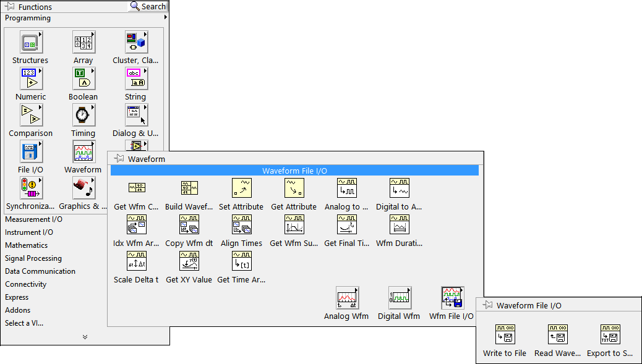Click the Search button in Functions palette
The width and height of the screenshot is (642, 364).
point(148,6)
